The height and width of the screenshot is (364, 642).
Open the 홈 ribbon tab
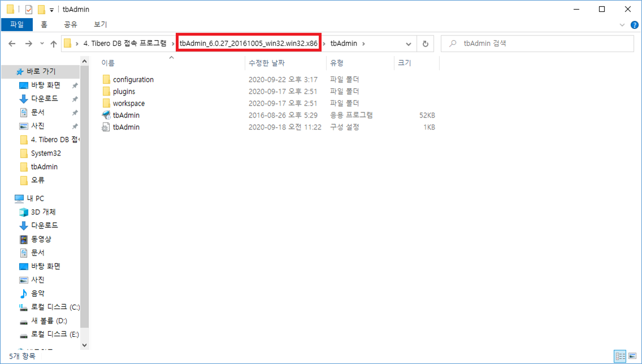pyautogui.click(x=44, y=24)
